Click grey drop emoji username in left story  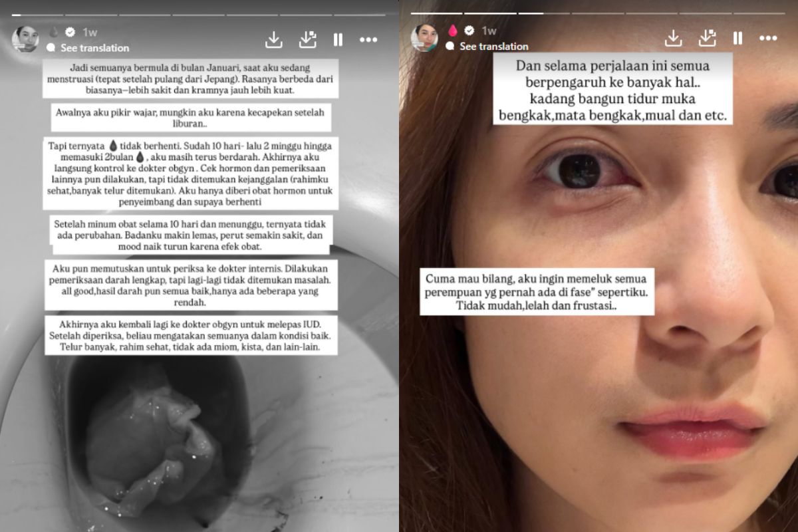tap(55, 32)
